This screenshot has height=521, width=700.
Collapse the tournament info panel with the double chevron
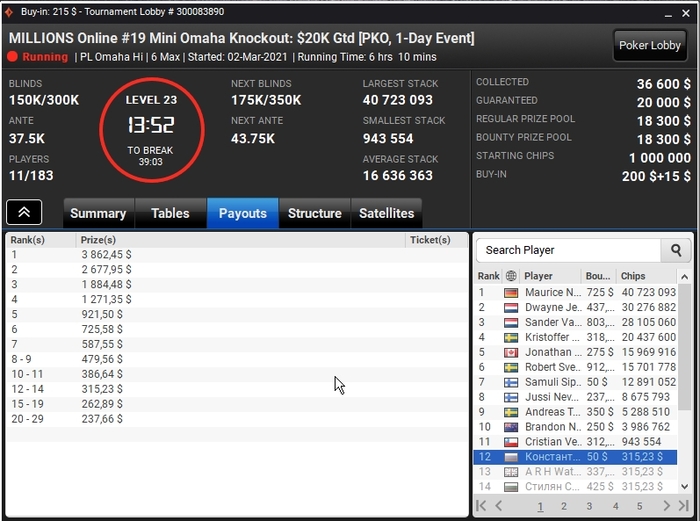pyautogui.click(x=24, y=212)
